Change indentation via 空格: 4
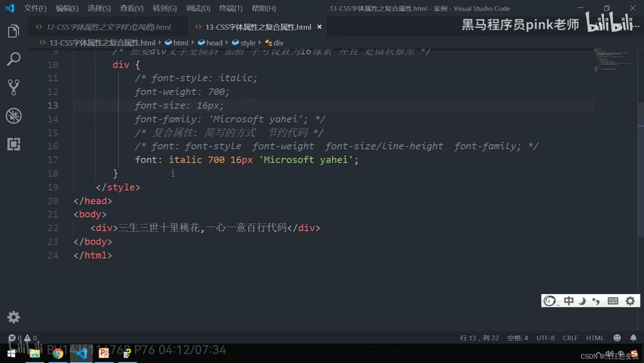 tap(517, 338)
